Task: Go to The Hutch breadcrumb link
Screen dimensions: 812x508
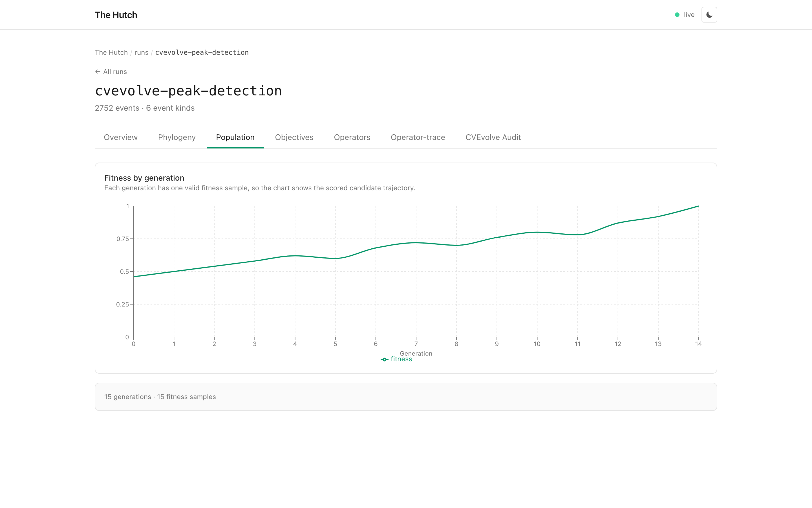Action: [111, 52]
